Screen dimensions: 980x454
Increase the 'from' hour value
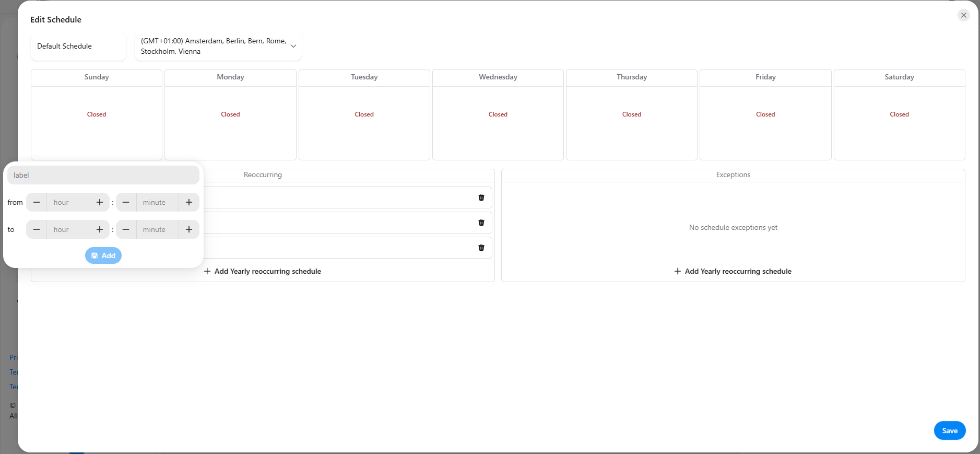(99, 202)
